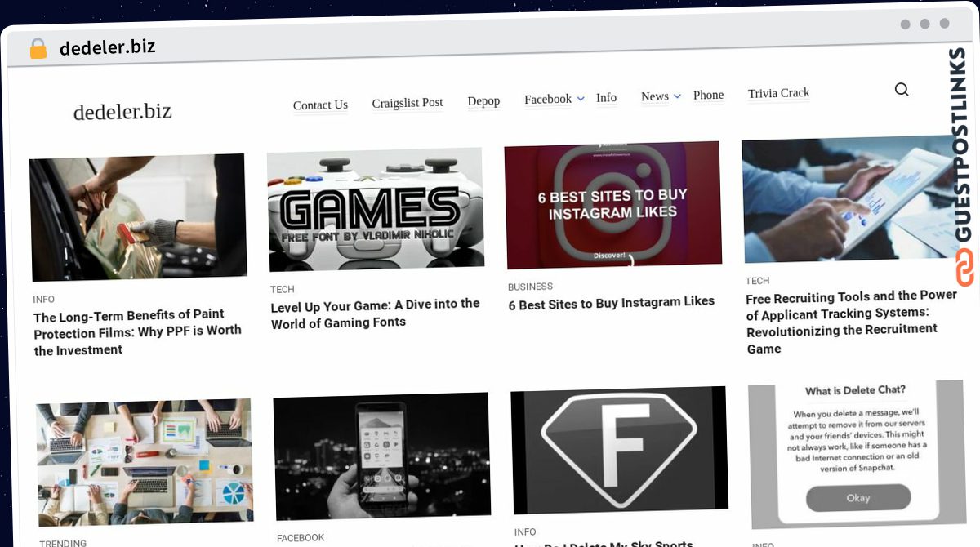The image size is (980, 547).
Task: Select the INFO category above Paint Protection article
Action: point(44,300)
